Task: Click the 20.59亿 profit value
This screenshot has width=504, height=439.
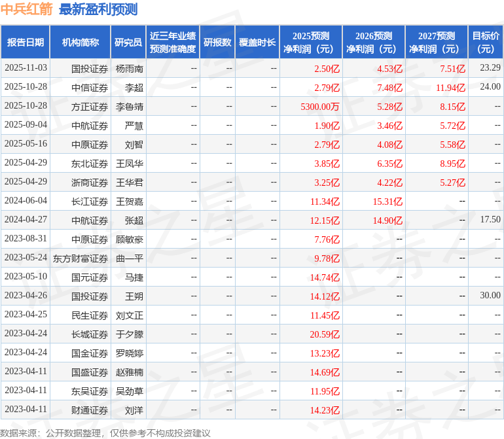Action: (325, 334)
